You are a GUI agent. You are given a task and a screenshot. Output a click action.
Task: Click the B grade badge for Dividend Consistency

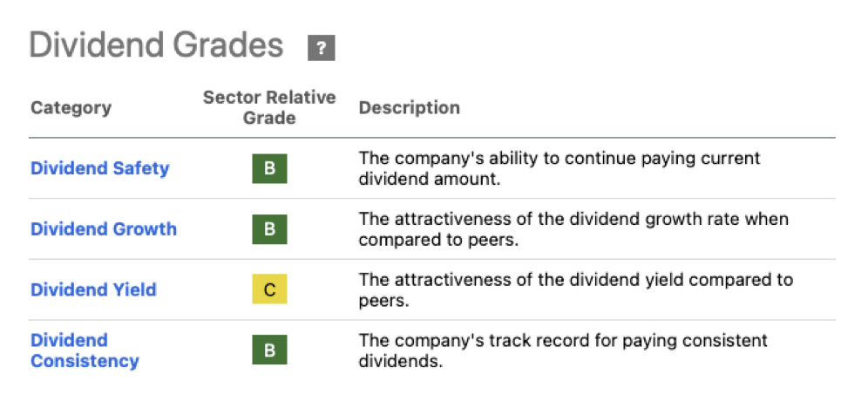[x=269, y=350]
